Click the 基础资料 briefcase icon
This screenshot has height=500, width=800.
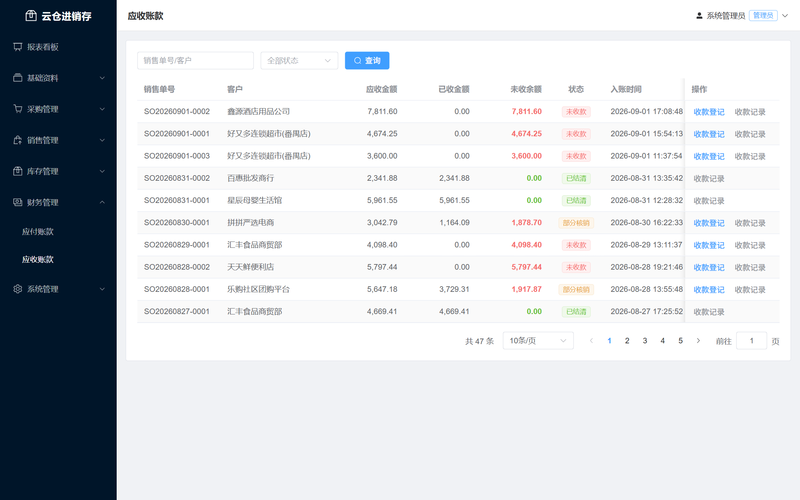point(18,78)
